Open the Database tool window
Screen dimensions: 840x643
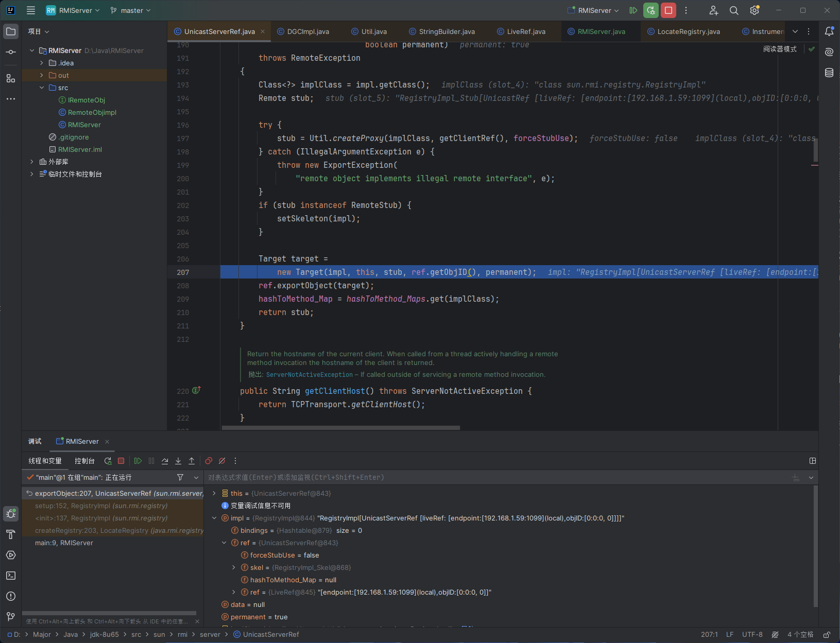tap(829, 73)
